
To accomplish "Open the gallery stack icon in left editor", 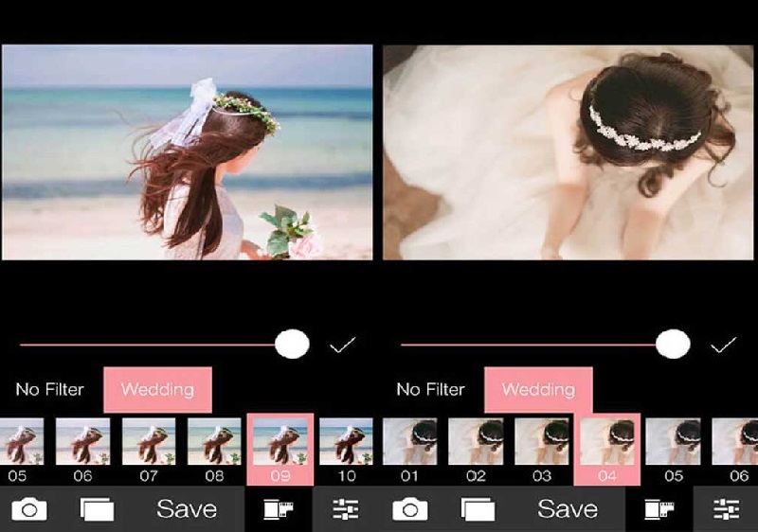I will tap(97, 509).
